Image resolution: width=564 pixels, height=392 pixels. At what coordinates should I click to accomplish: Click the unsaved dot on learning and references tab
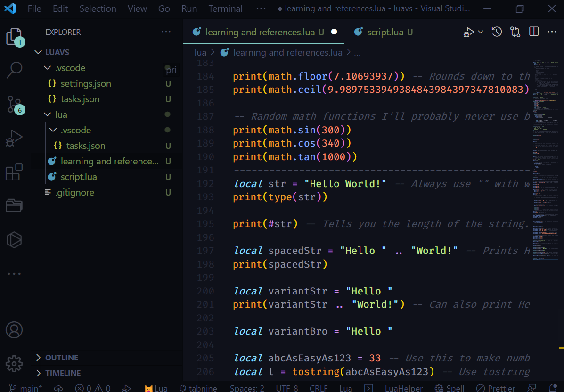click(334, 32)
